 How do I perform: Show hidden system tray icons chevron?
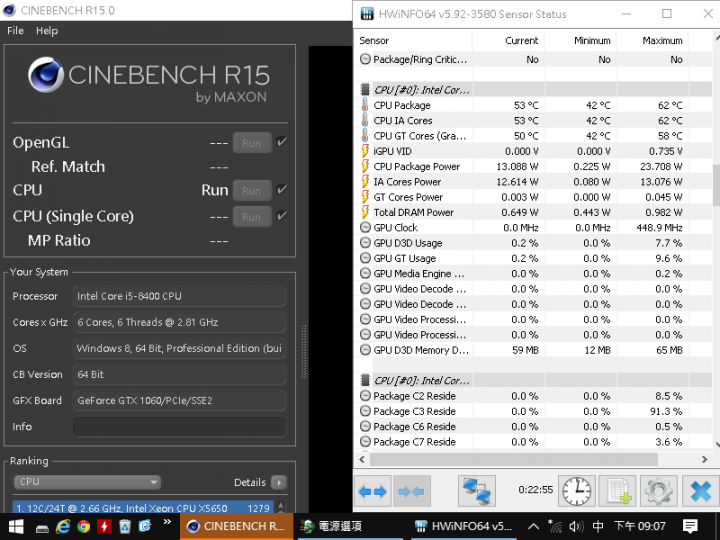pos(533,526)
